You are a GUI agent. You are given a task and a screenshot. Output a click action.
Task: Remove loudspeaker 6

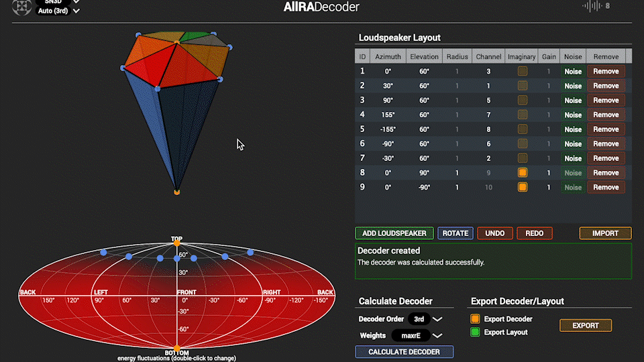[606, 143]
